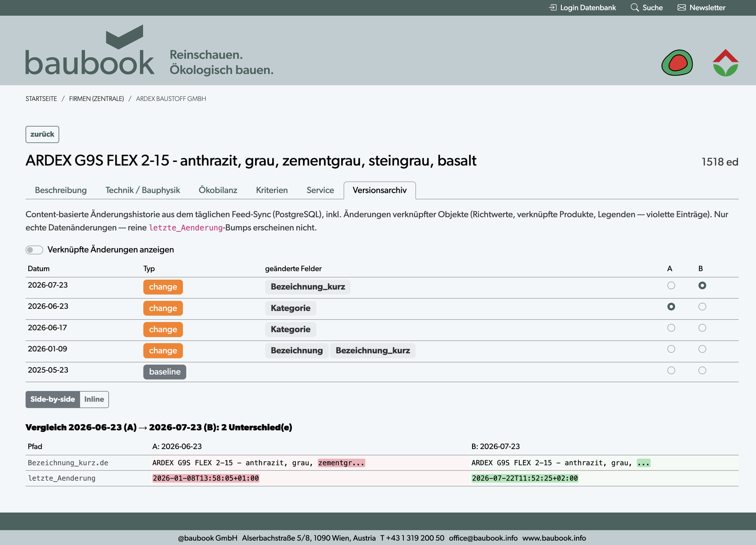Select radio A for baseline 2025-05-23 row
This screenshot has width=756, height=545.
671,370
